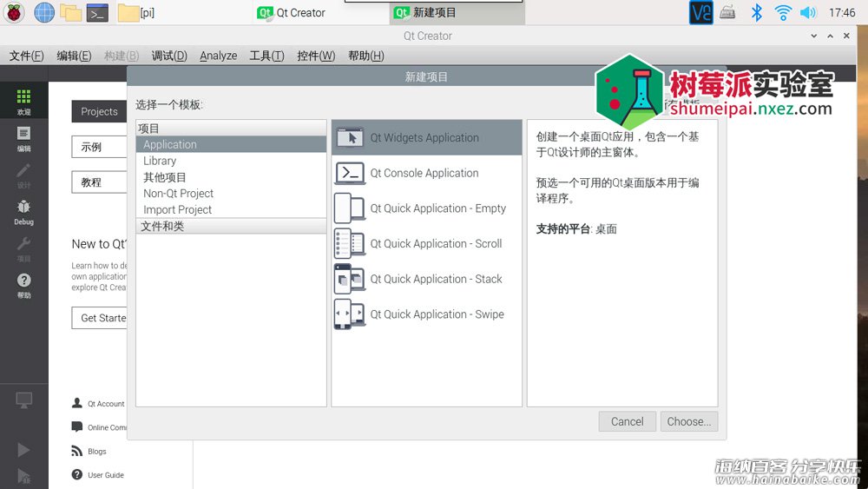
Task: Switch to Debug mode in sidebar
Action: pos(23,213)
